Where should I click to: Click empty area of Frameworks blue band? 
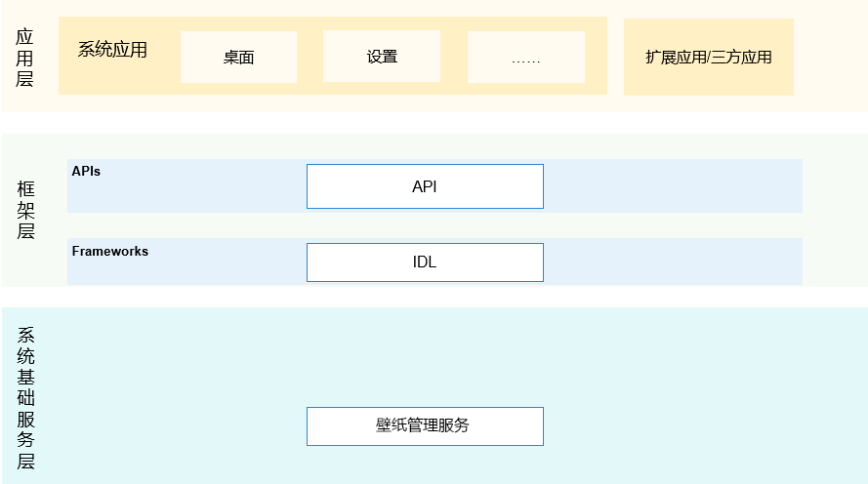click(x=673, y=262)
